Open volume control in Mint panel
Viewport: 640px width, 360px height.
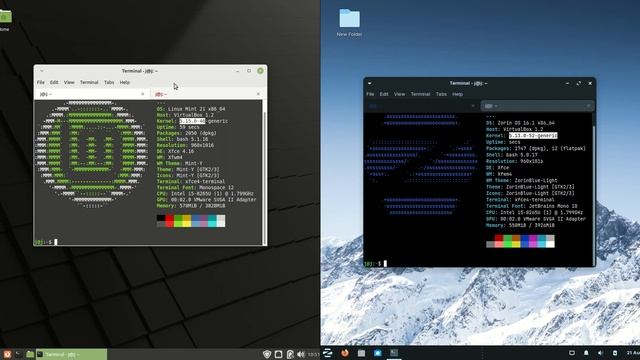[301, 354]
